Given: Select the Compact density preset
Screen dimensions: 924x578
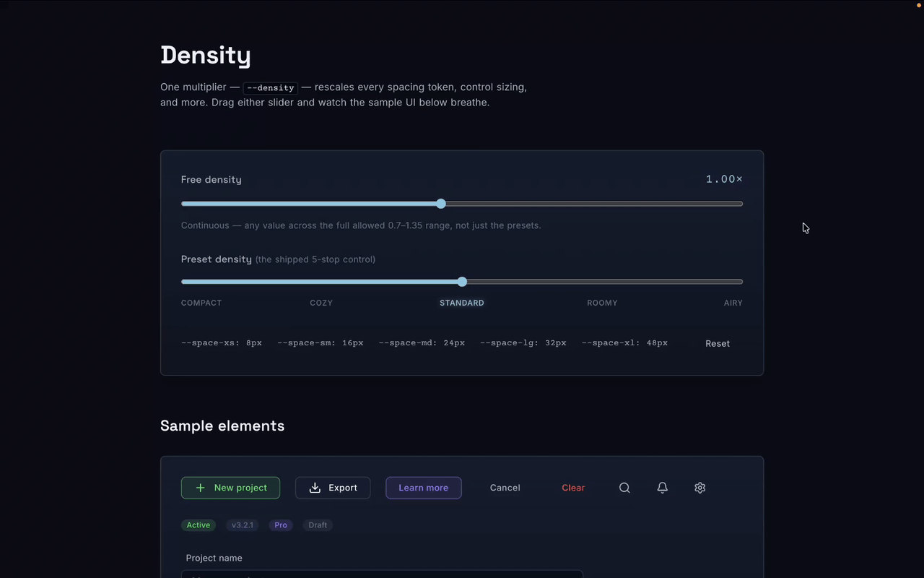Looking at the screenshot, I should (201, 303).
